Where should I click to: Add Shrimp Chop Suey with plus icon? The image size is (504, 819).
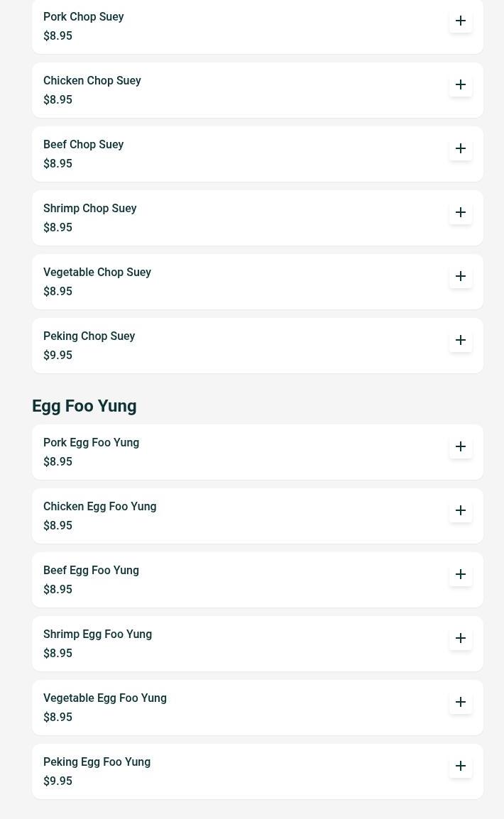(x=460, y=213)
